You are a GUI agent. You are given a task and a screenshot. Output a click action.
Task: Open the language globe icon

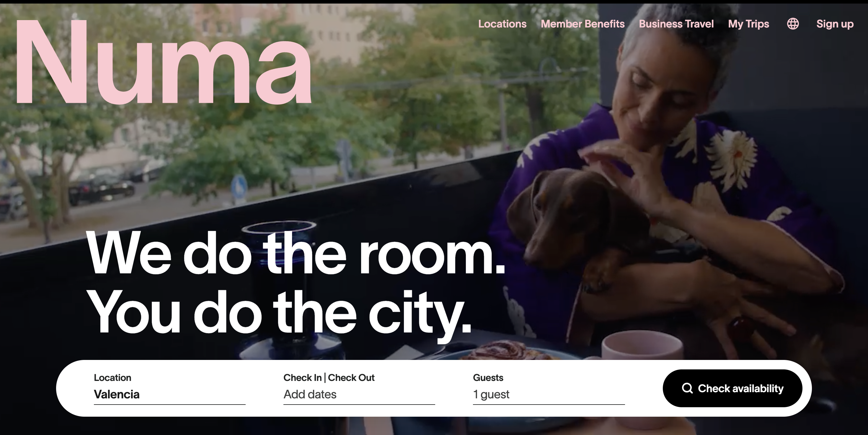[793, 24]
